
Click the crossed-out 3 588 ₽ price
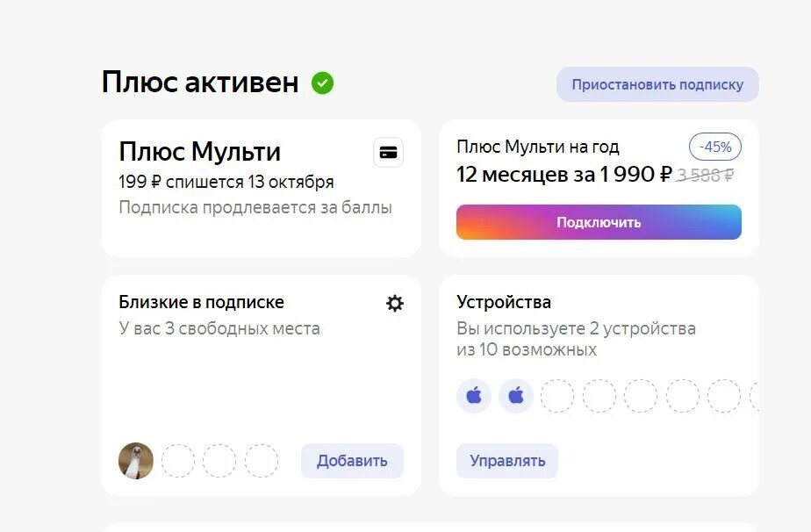click(706, 175)
